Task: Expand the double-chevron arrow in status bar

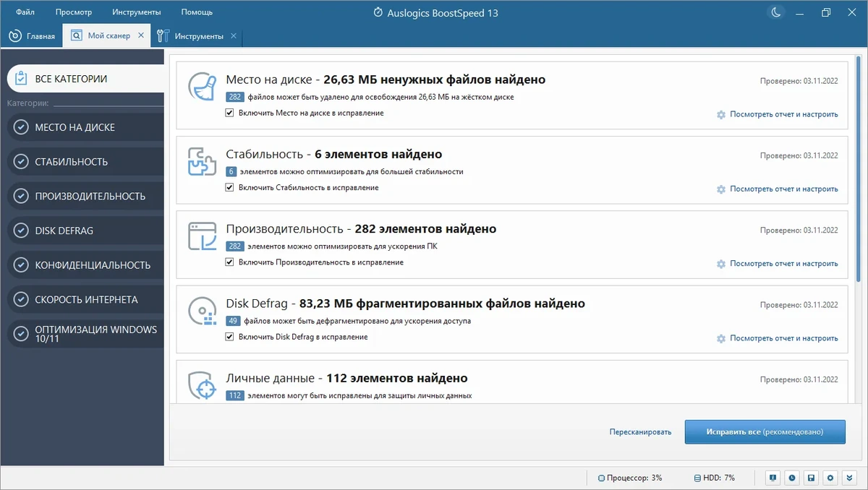Action: [x=850, y=478]
